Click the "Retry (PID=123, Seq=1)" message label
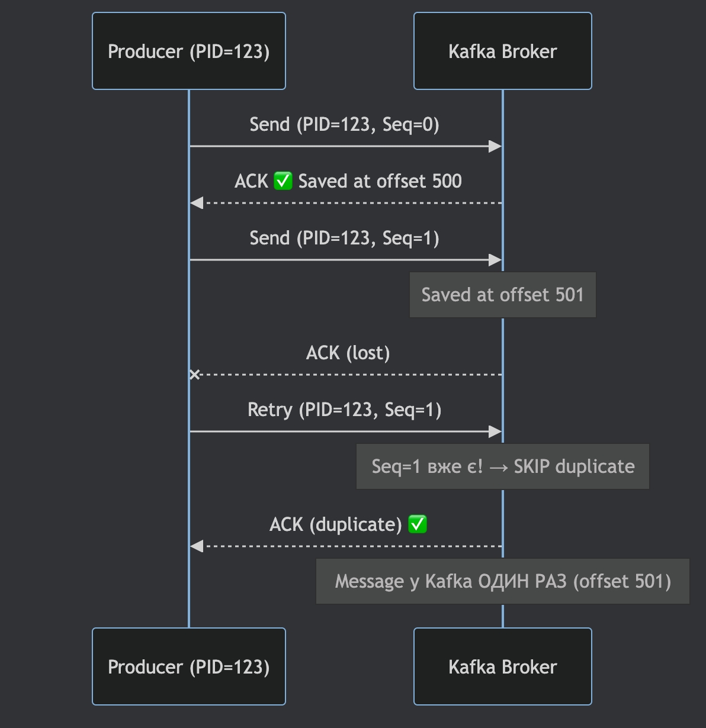The height and width of the screenshot is (728, 706). coord(344,410)
